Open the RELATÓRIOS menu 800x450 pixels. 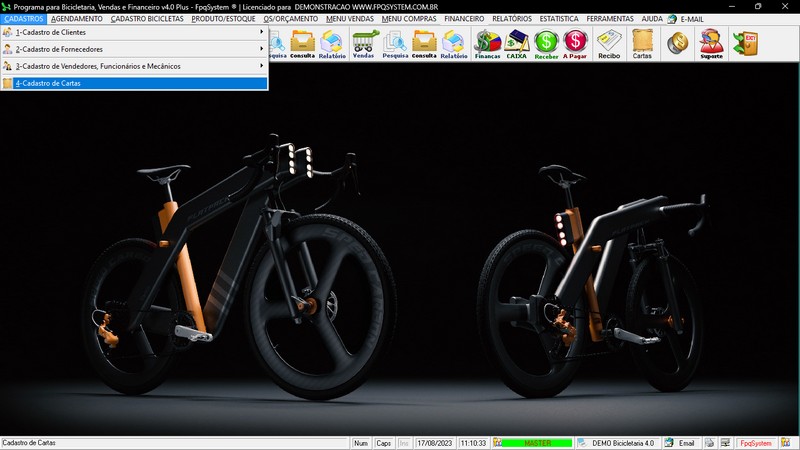click(512, 19)
